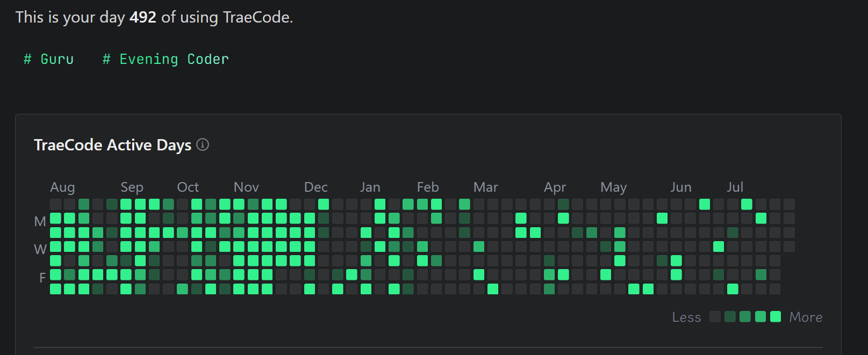Viewport: 868px width, 355px height.
Task: Select the Friday cell in the first Aug column
Action: (55, 274)
